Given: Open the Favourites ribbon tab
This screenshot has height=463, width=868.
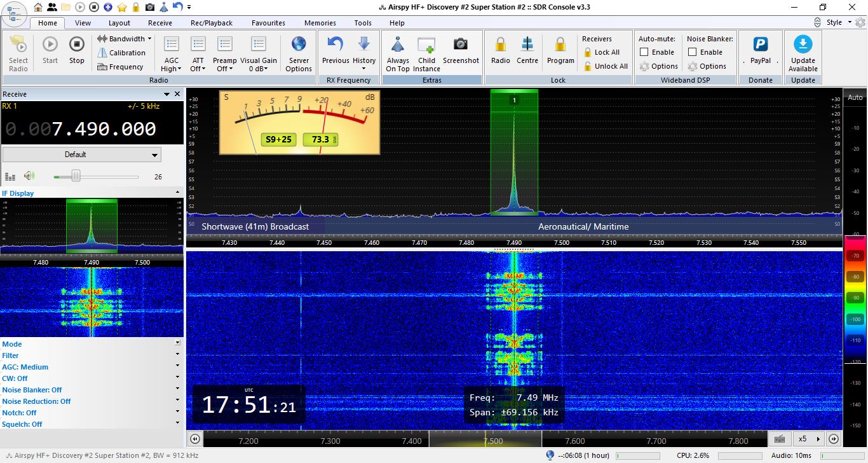Looking at the screenshot, I should [x=268, y=23].
